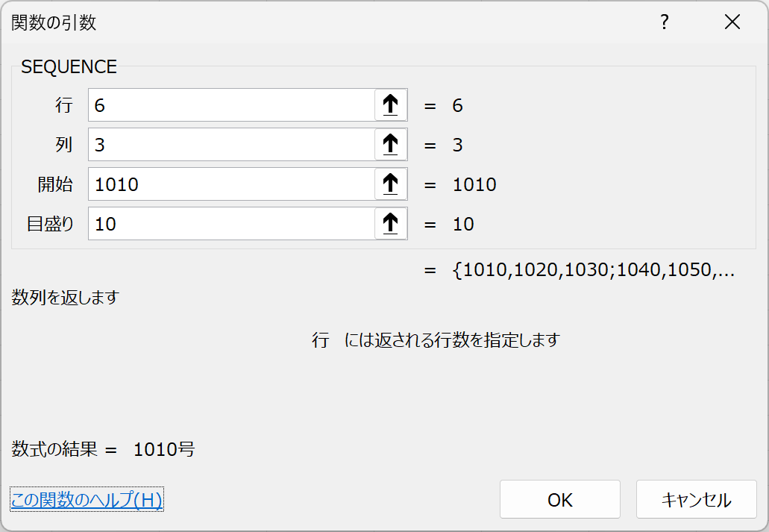Click the 開始 argument label
This screenshot has width=769, height=532.
56,184
